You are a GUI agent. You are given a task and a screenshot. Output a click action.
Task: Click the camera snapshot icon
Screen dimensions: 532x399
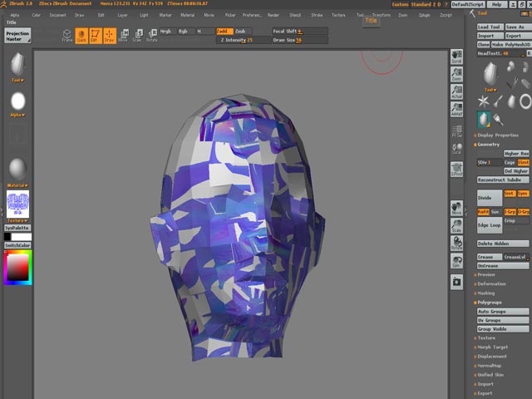tap(456, 282)
